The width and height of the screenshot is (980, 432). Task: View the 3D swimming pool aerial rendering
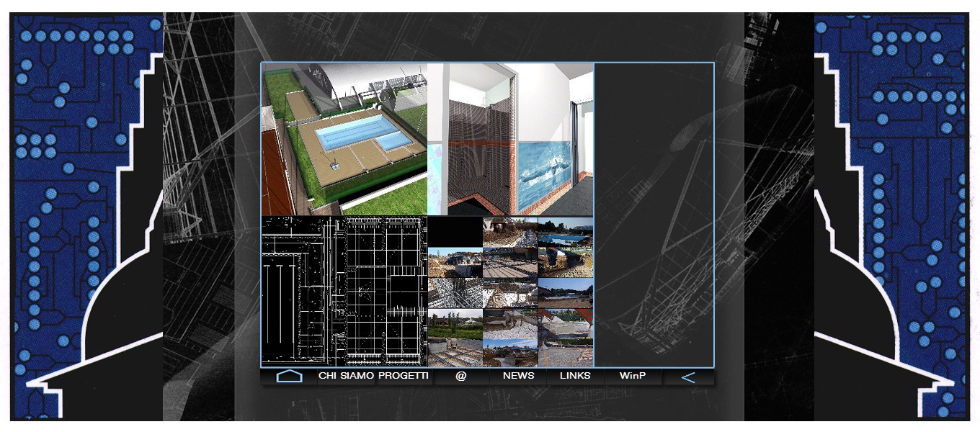[344, 139]
